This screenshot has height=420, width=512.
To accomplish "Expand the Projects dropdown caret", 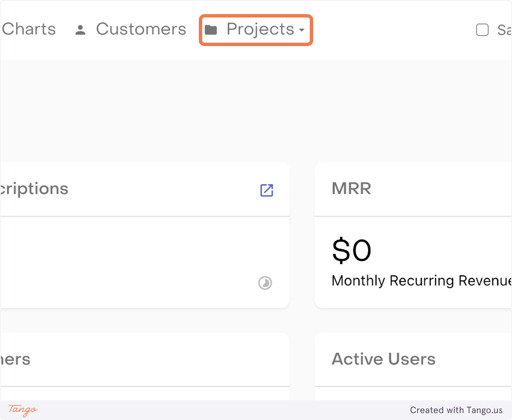I will point(302,30).
